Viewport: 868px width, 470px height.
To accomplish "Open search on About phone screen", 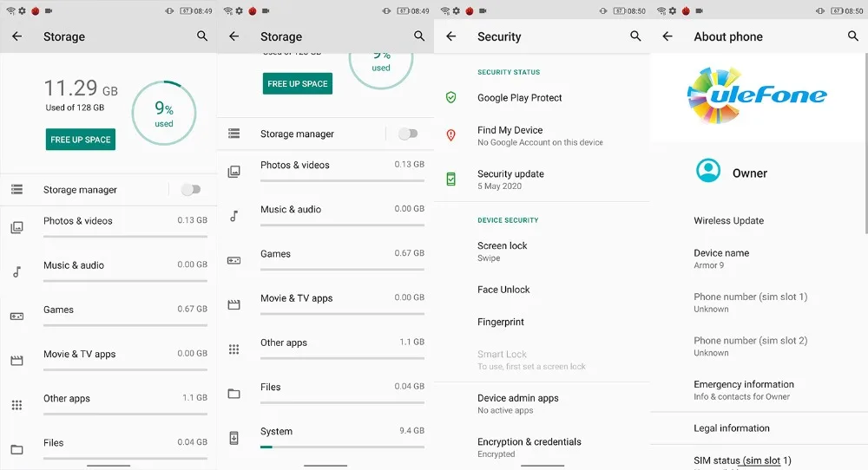I will point(852,36).
